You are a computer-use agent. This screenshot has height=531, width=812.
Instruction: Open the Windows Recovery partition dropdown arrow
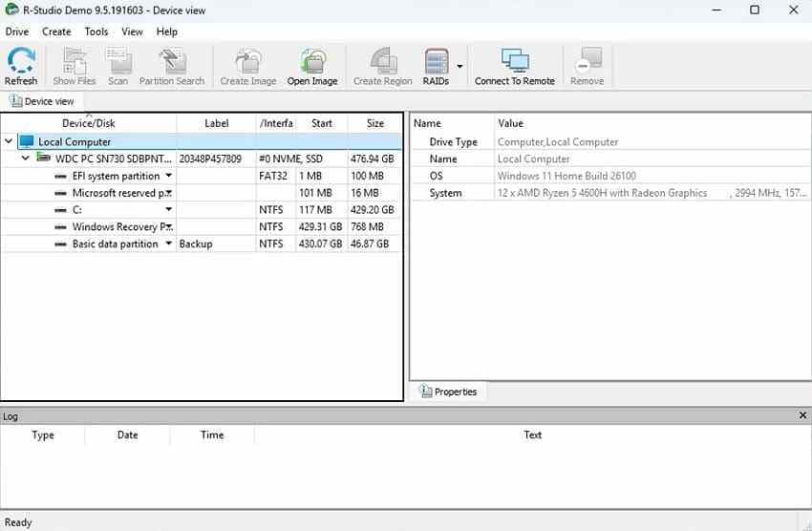pos(169,226)
